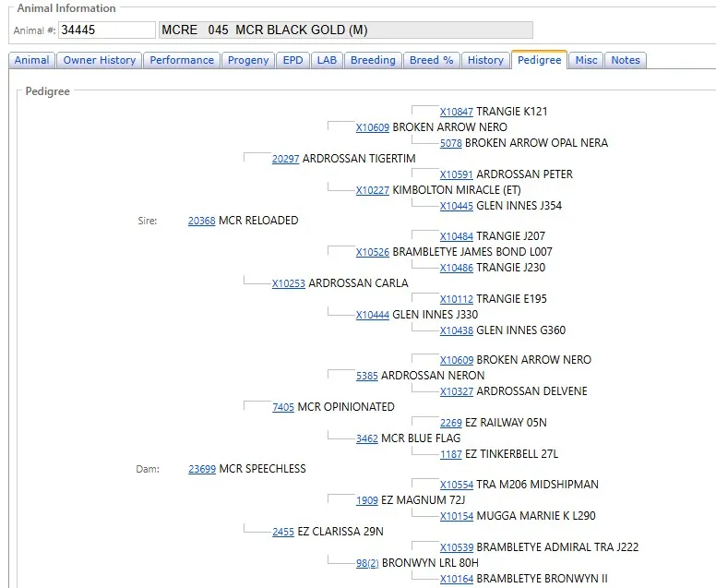
Task: Open the EPD tab
Action: click(292, 60)
